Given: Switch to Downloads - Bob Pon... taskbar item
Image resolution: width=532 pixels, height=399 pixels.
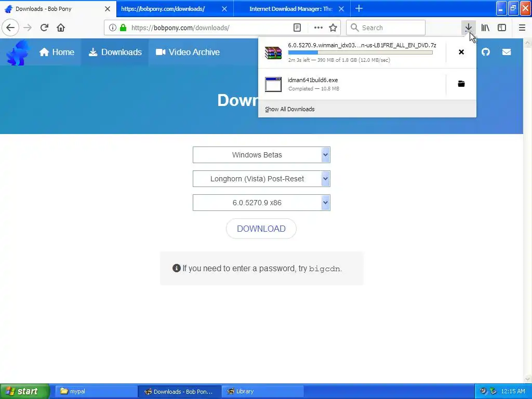Looking at the screenshot, I should [x=179, y=391].
